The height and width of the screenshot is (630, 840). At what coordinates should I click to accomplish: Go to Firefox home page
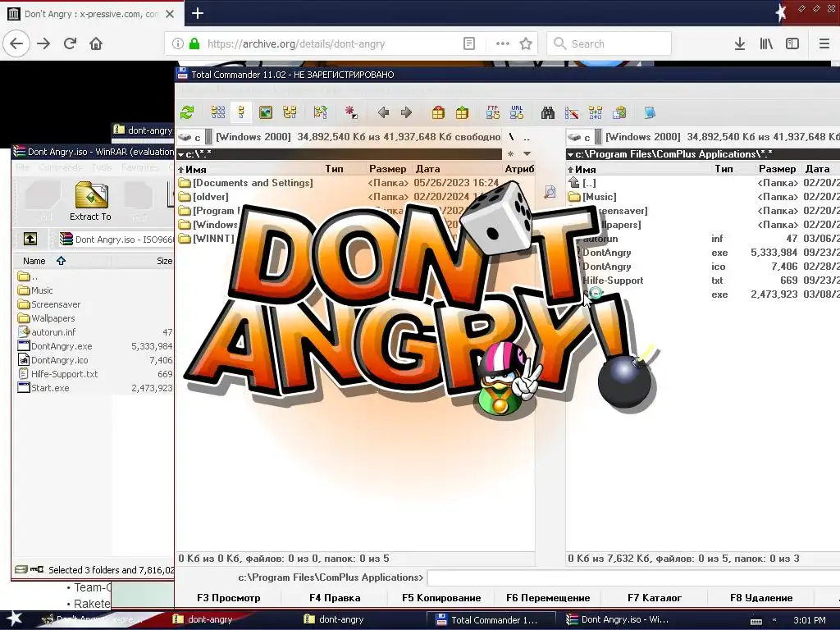point(96,43)
